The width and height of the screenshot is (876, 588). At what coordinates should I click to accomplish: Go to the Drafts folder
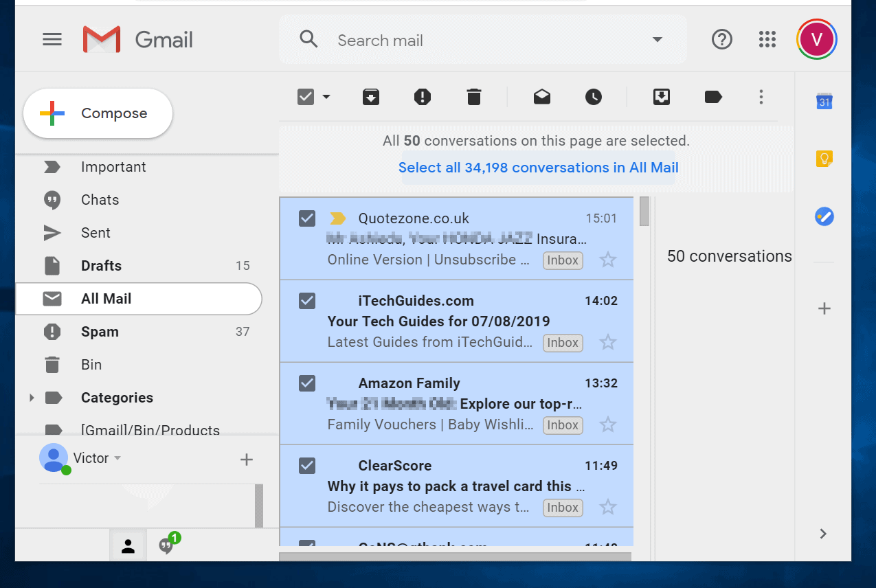coord(101,266)
